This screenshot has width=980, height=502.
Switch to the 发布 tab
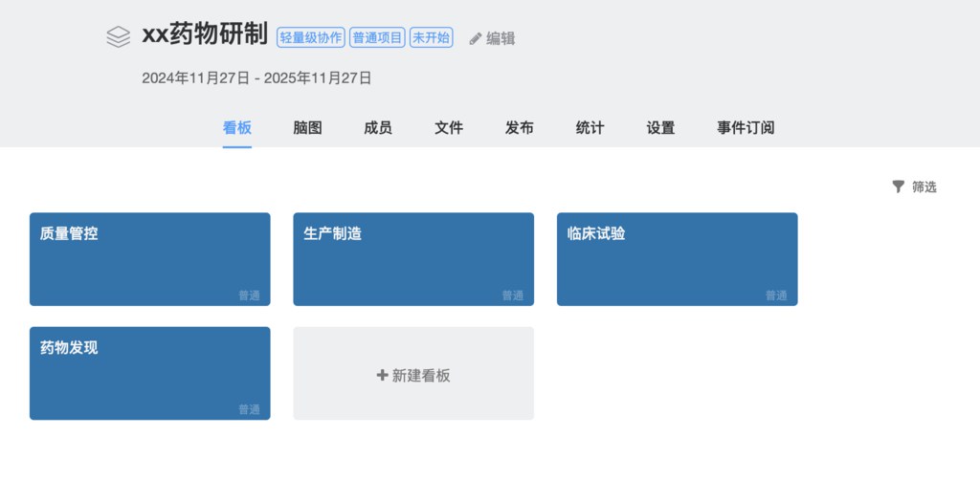(x=520, y=128)
